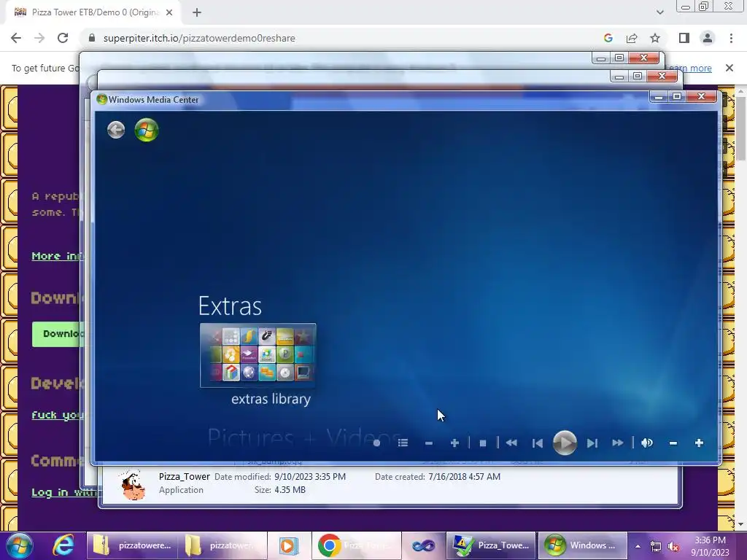Open the Windows Start orb
The width and height of the screenshot is (747, 560).
tap(19, 545)
